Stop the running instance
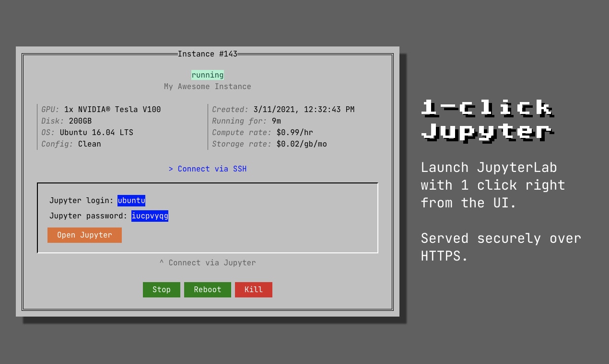609x364 pixels. [x=161, y=289]
